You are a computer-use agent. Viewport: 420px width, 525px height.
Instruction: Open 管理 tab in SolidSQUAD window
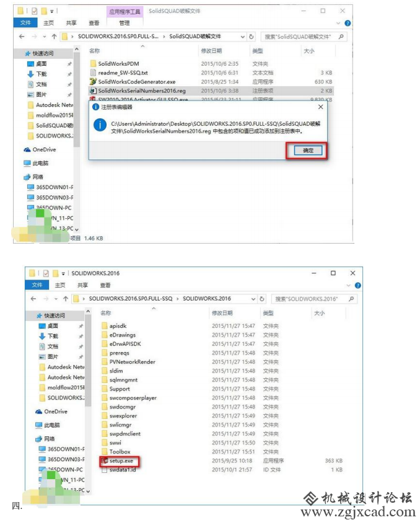point(125,23)
